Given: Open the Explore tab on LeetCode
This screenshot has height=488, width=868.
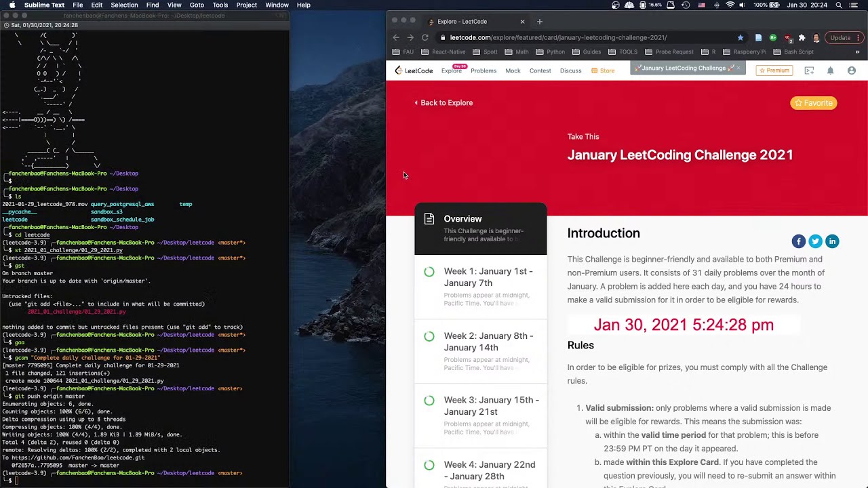Looking at the screenshot, I should coord(452,70).
